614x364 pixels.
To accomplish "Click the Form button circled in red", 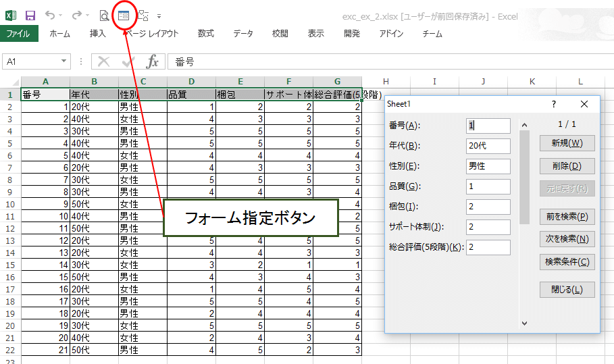I will 124,16.
